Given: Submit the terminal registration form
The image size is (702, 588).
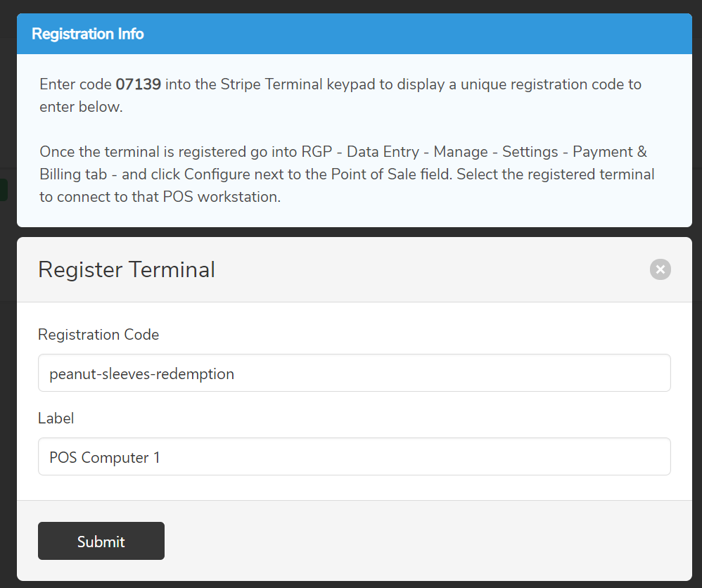Looking at the screenshot, I should [101, 541].
